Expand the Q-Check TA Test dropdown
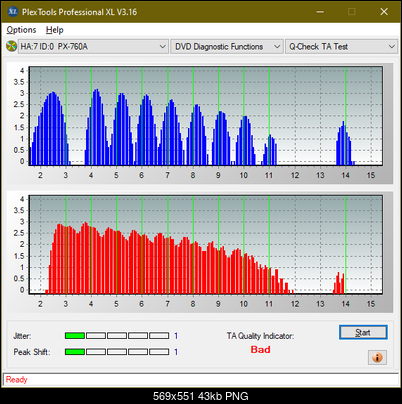This screenshot has width=402, height=404. click(x=342, y=46)
